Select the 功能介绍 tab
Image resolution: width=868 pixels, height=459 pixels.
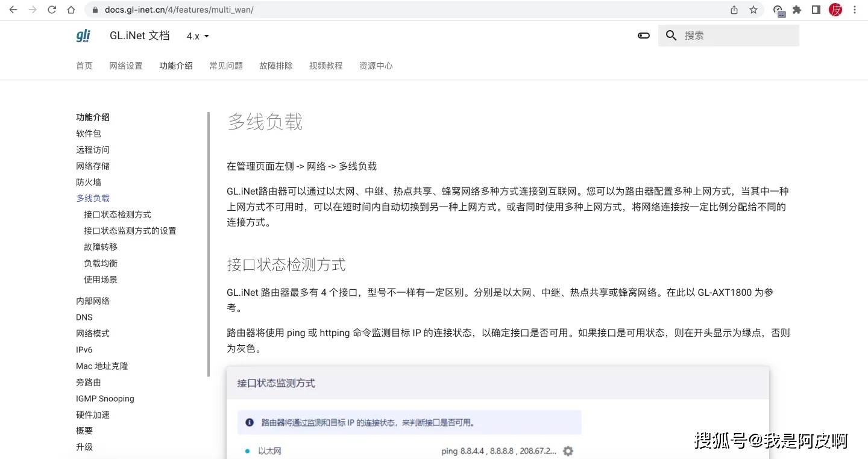coord(176,66)
